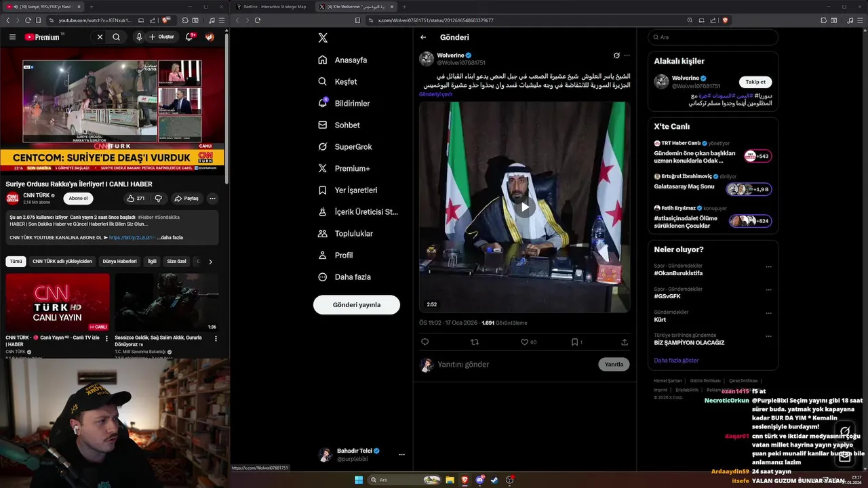Viewport: 868px width, 488px height.
Task: Open the YouTube hamburger guide menu
Action: (12, 37)
